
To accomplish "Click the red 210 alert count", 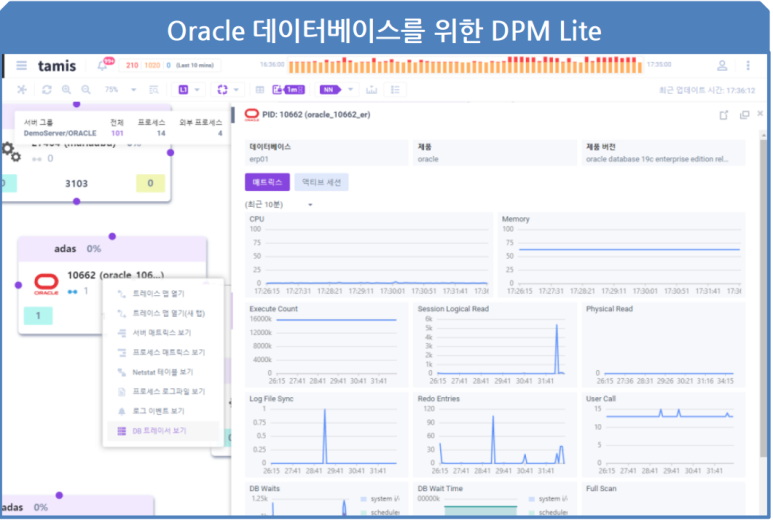I will coord(132,66).
